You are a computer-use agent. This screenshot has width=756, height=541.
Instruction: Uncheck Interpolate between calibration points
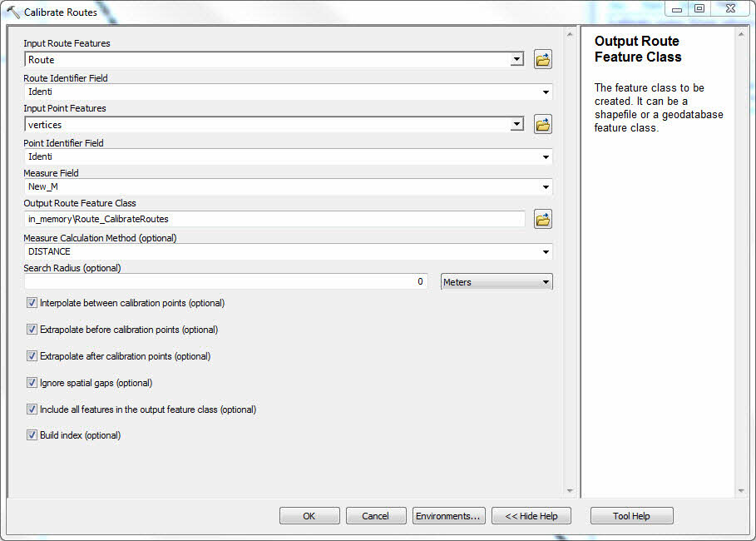pos(32,303)
